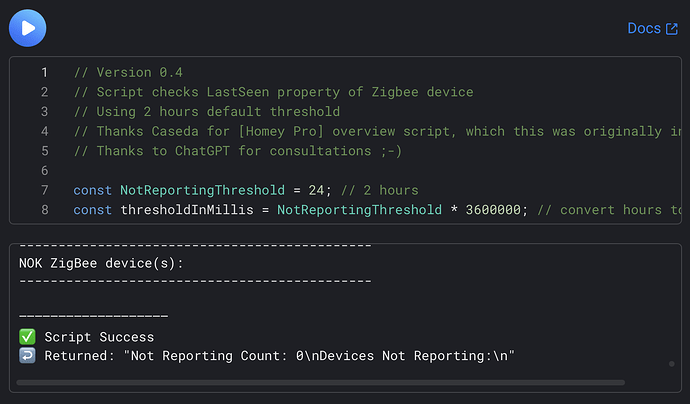Click the 'Returned: Not Reporting Count' output line
Viewport: 690px width, 404px height.
tap(279, 356)
